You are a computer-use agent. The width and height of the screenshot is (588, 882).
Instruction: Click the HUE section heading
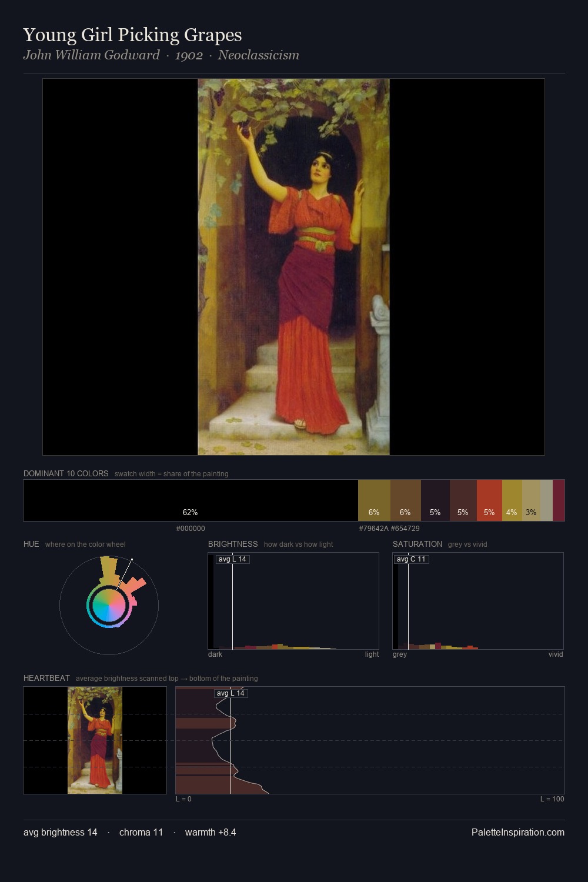point(31,544)
